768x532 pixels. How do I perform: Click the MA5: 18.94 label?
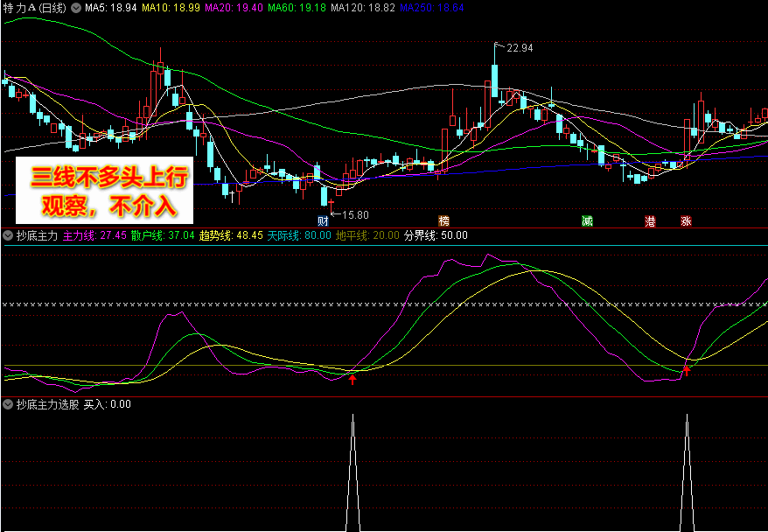111,8
